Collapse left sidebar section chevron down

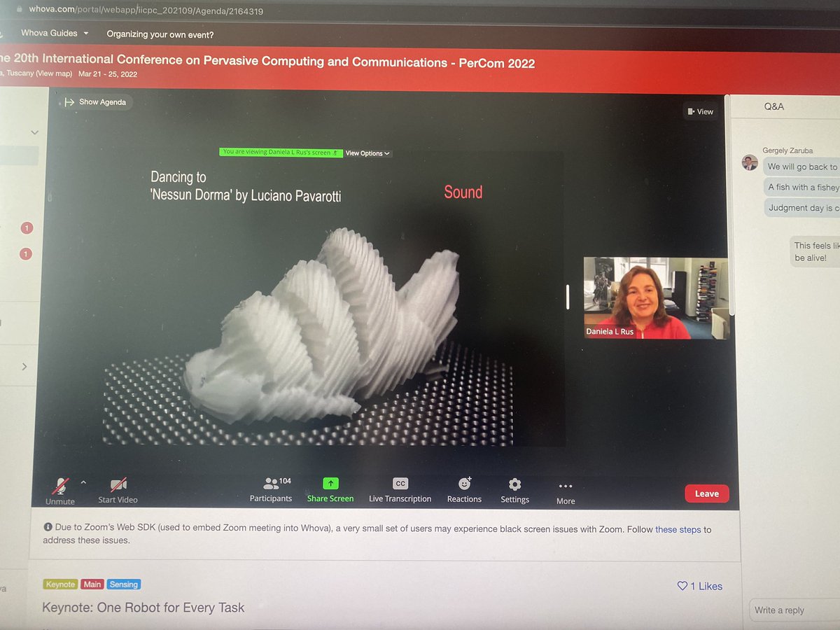pyautogui.click(x=34, y=132)
